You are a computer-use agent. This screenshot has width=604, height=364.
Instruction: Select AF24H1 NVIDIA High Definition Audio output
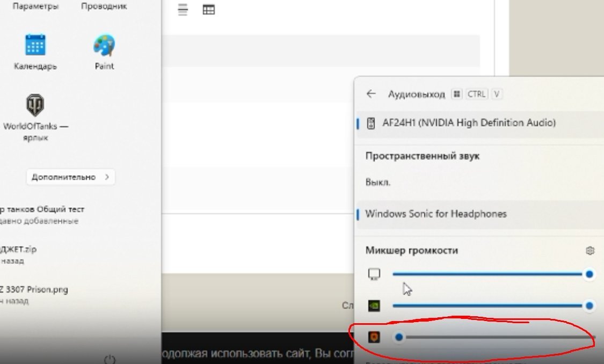click(480, 123)
